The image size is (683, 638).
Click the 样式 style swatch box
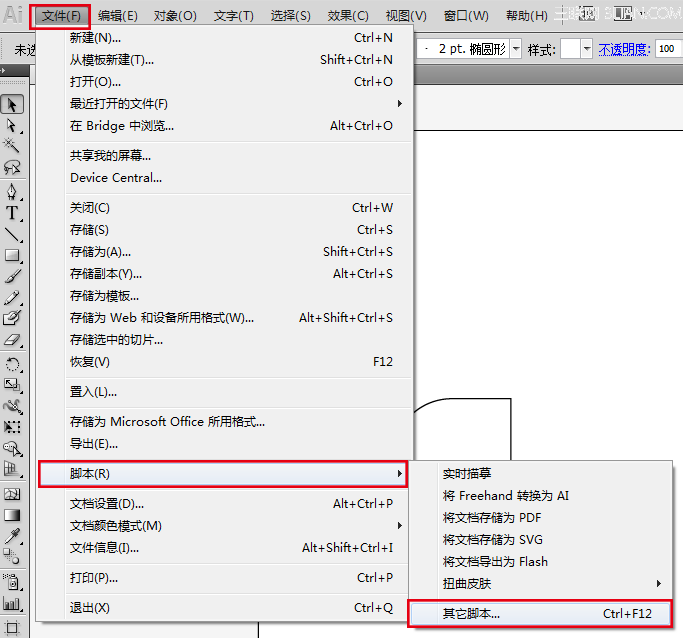coord(571,49)
